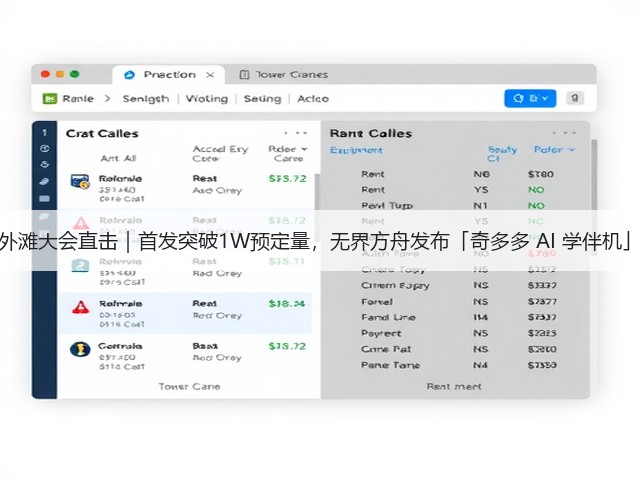Screen dimensions: 640x480
Task: Select the Fomel row
Action: [x=457, y=302]
